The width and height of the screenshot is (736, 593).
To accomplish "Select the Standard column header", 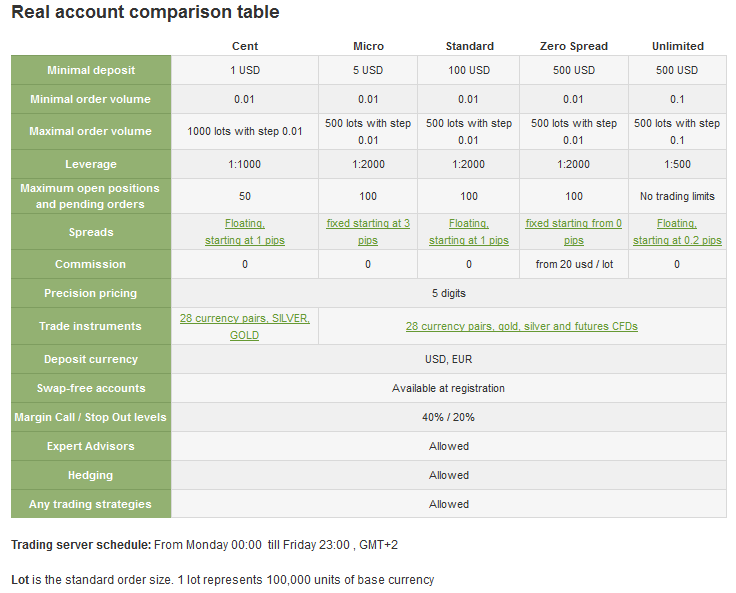I will point(469,46).
